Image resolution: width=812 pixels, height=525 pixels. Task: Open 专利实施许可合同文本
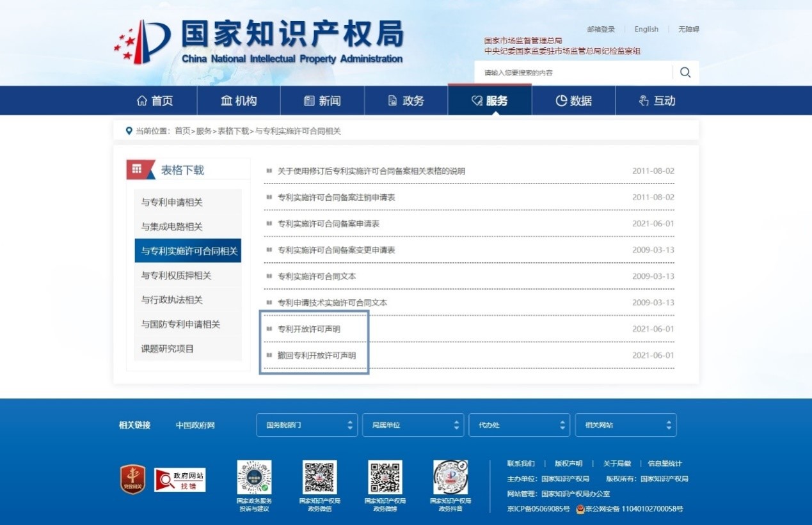(317, 276)
